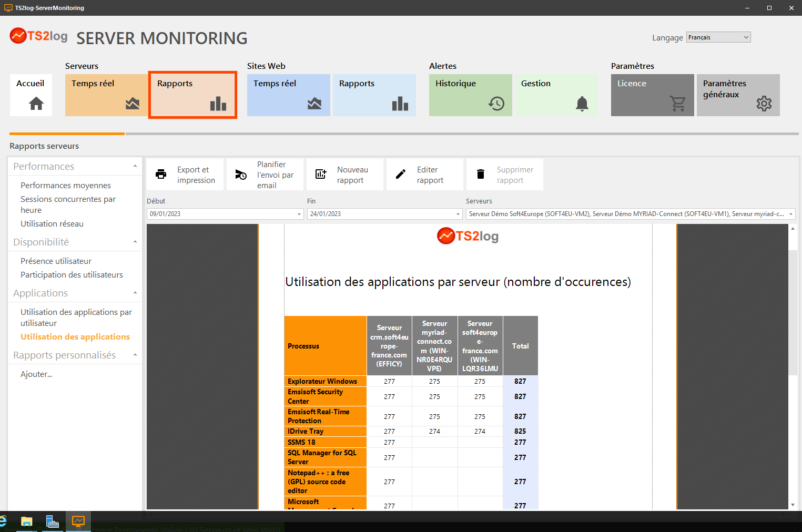Viewport: 802px width, 532px height.
Task: Click the IDrive Tray total value 825
Action: point(520,431)
